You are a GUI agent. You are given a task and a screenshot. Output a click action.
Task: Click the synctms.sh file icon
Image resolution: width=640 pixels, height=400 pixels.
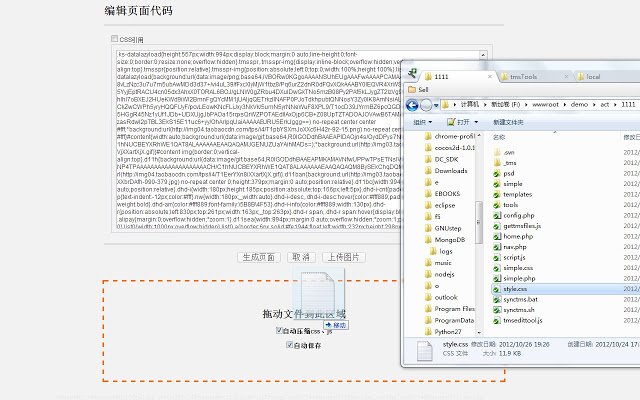click(x=497, y=310)
